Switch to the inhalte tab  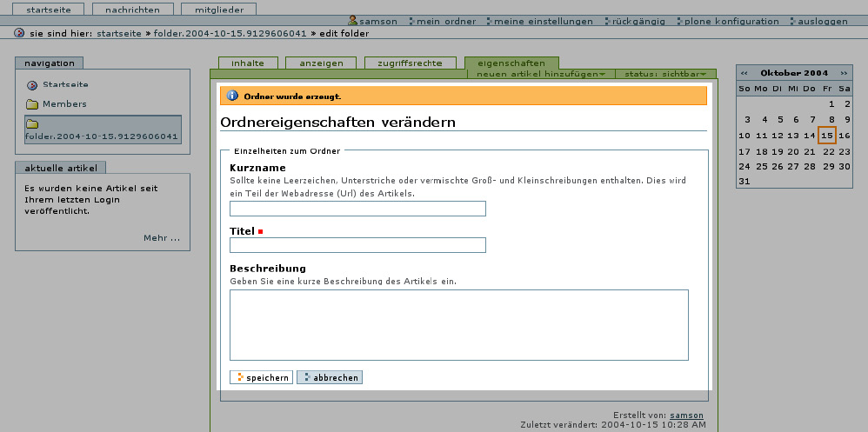click(248, 63)
